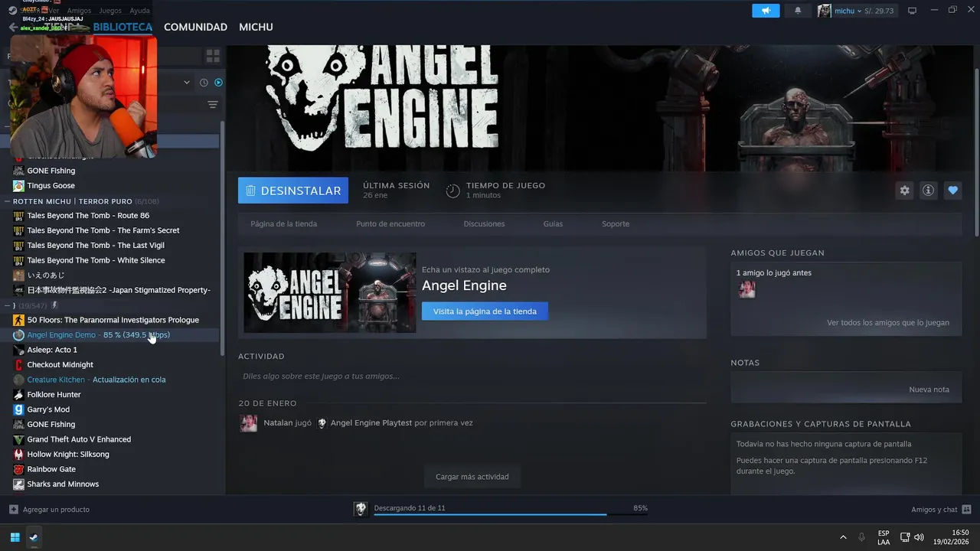Open downloads progress bar at 85%

coord(511,514)
